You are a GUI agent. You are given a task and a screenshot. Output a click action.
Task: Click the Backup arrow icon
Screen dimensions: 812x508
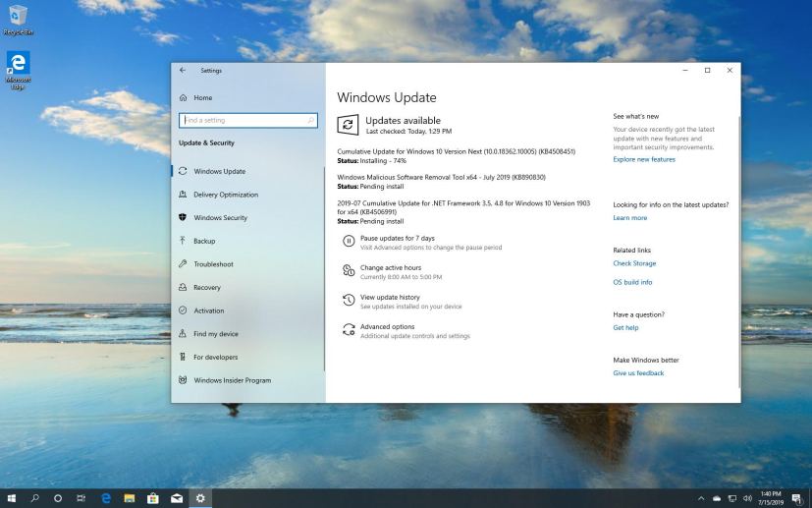coord(183,241)
